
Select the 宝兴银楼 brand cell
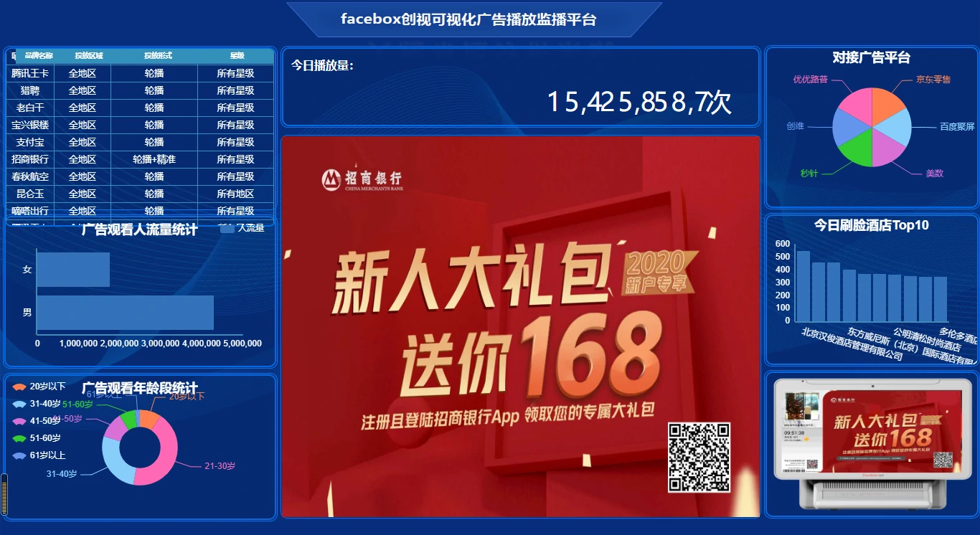pos(30,125)
